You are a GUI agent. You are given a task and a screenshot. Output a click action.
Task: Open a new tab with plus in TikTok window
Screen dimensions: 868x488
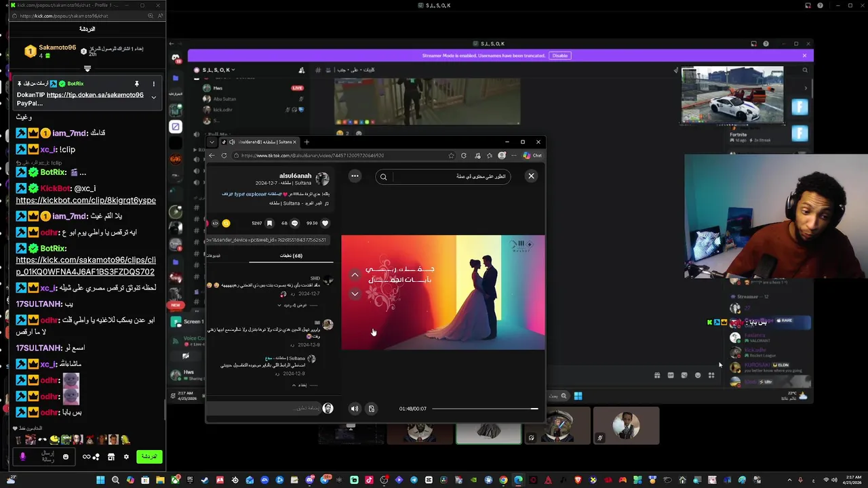[x=307, y=142]
